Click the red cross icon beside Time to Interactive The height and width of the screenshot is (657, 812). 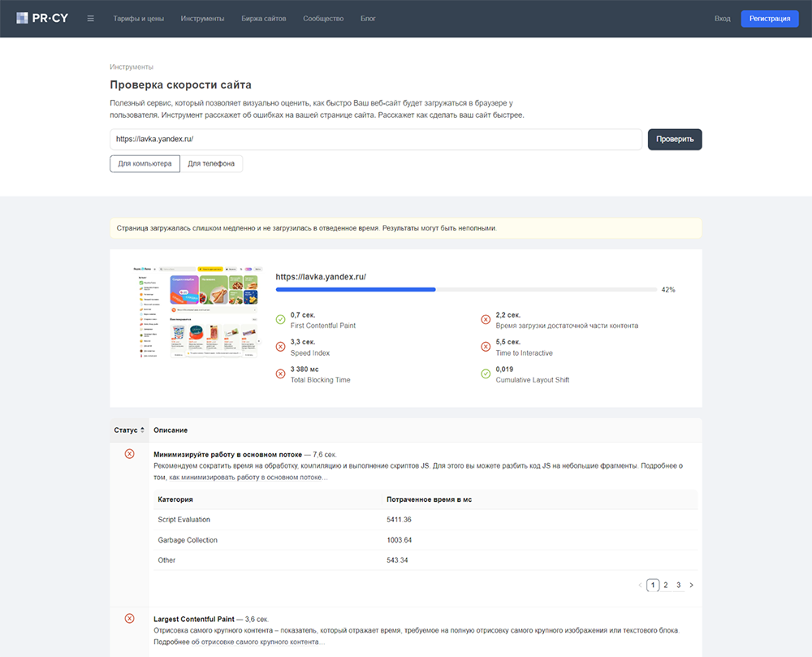point(486,347)
